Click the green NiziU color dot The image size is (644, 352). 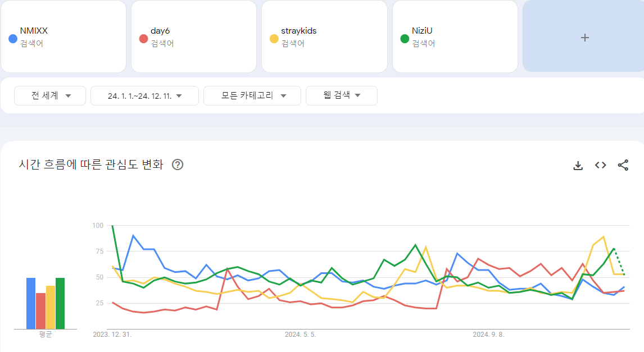(405, 39)
